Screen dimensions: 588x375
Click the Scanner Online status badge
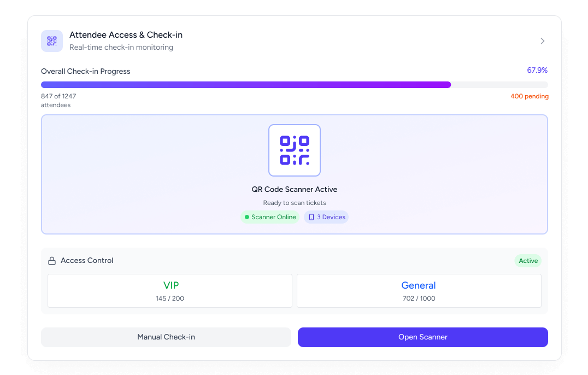270,217
